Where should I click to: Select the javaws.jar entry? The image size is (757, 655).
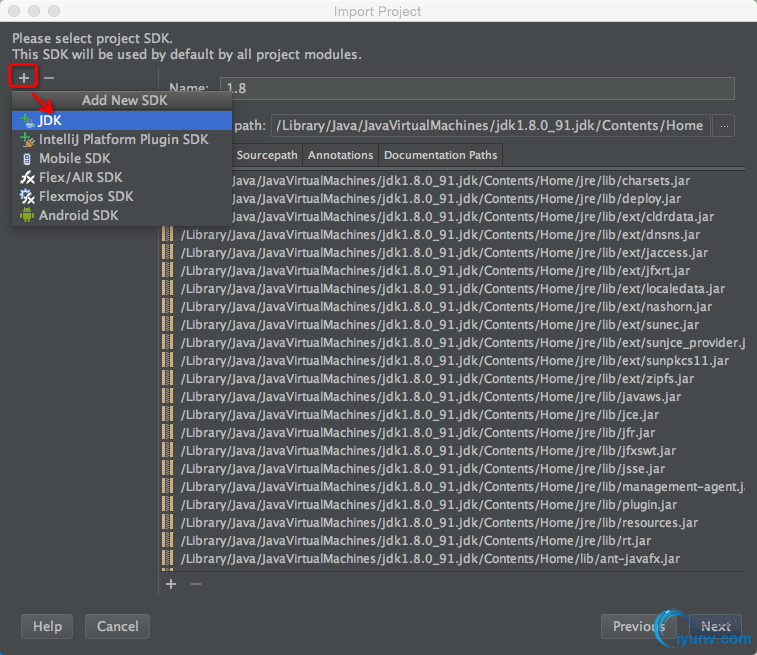coord(454,397)
